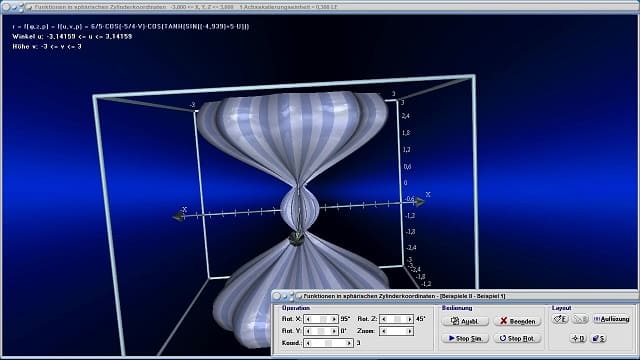Screen dimensions: 640x360
Task: Click the 'Höhe v' range text
Action: 47,47
